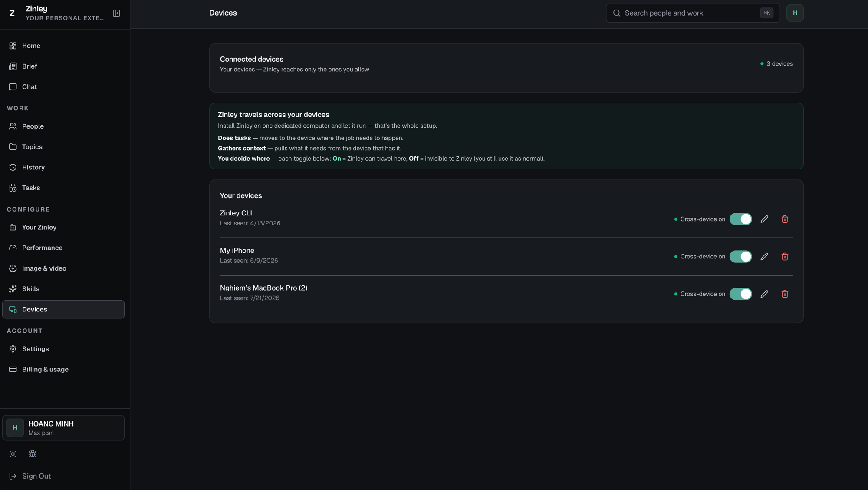Click the Image & video icon
868x490 pixels.
coord(13,268)
